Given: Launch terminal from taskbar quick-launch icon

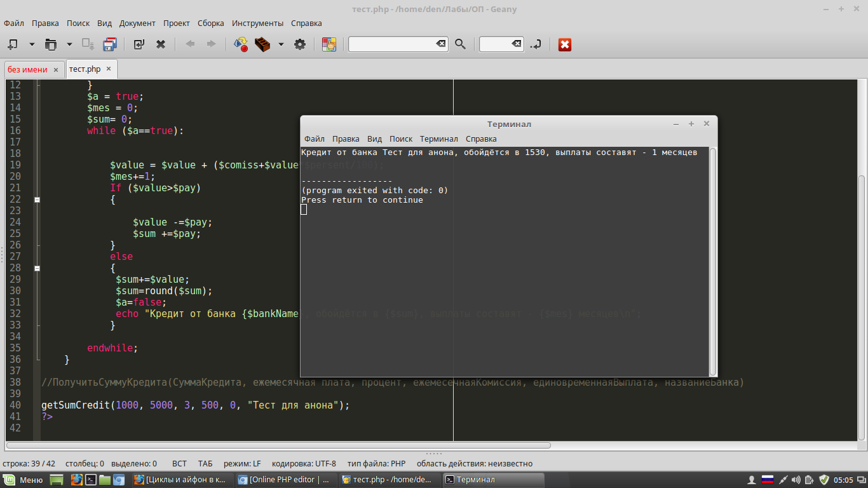Looking at the screenshot, I should 91,480.
